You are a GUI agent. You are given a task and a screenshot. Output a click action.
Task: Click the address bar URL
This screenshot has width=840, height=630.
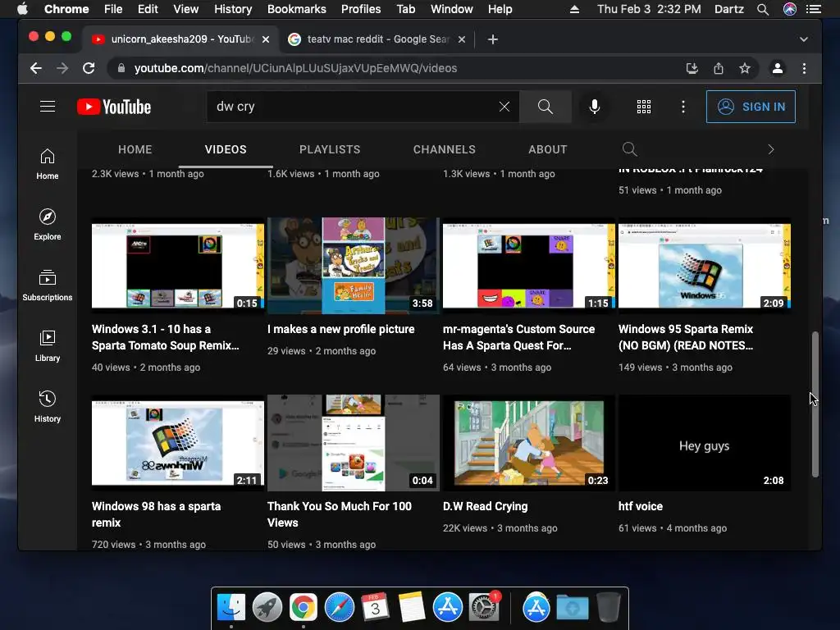coord(295,68)
